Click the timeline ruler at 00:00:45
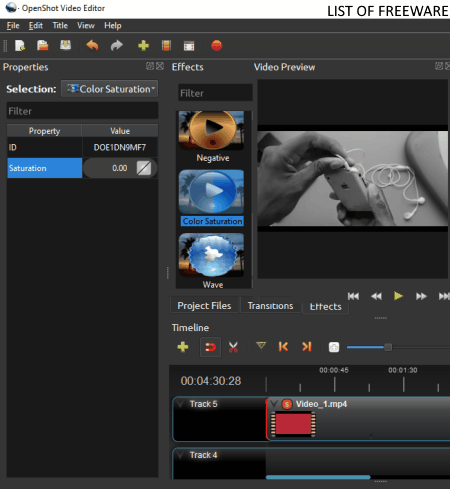Viewport: 450px width, 489px height. [334, 370]
